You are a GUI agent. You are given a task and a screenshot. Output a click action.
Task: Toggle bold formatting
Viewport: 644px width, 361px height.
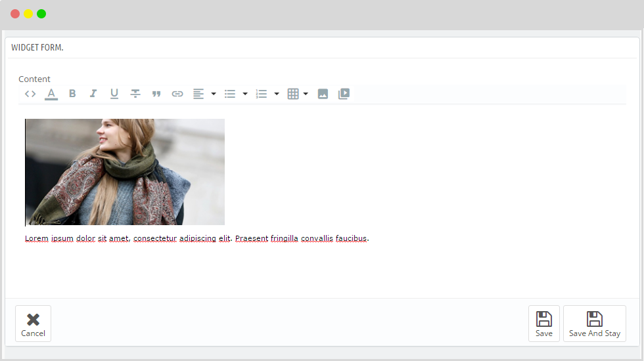72,93
